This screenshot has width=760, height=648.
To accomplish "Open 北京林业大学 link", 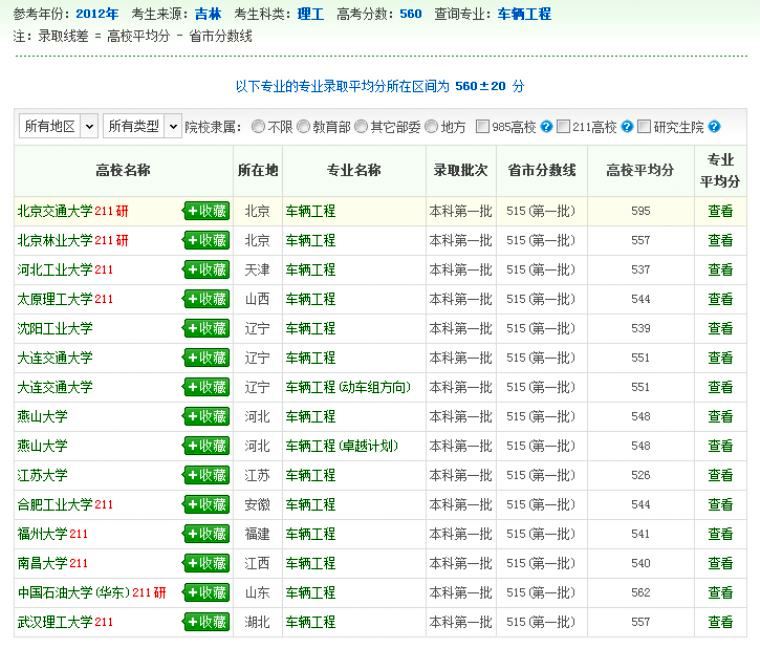I will point(55,240).
